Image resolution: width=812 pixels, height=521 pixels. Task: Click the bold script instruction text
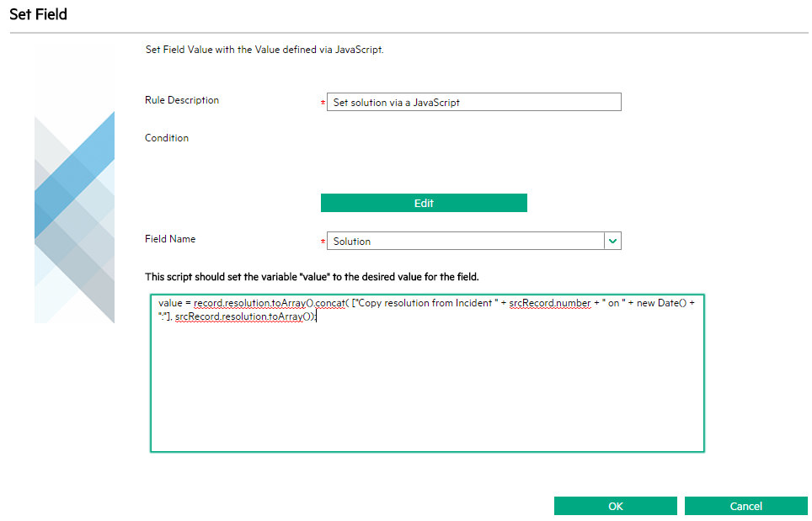tap(312, 277)
